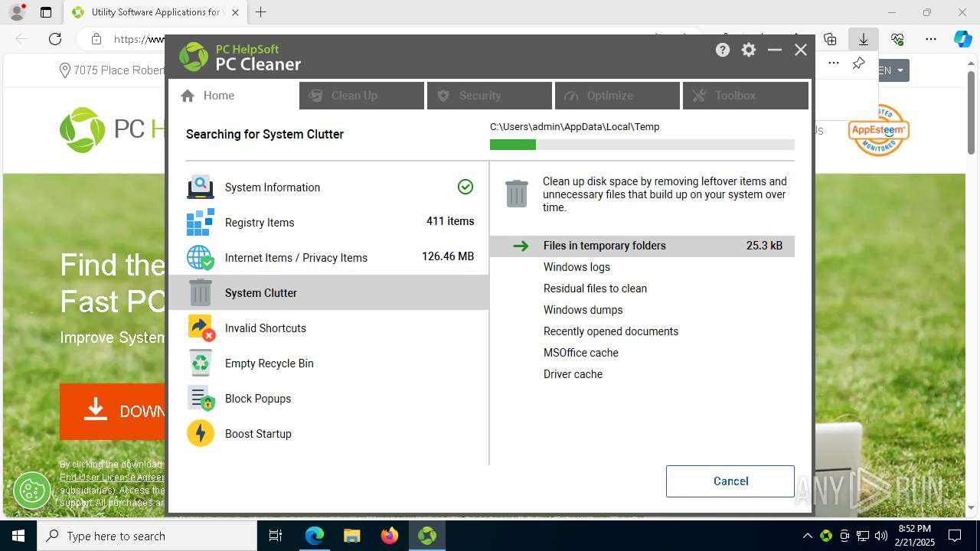980x551 pixels.
Task: Select Block Popups row
Action: pos(328,398)
